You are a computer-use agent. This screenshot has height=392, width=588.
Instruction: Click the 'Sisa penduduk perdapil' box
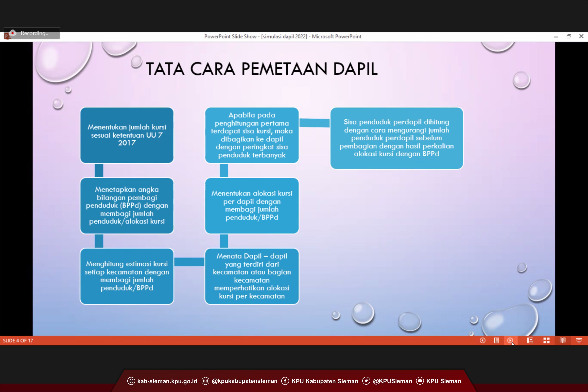(x=396, y=138)
